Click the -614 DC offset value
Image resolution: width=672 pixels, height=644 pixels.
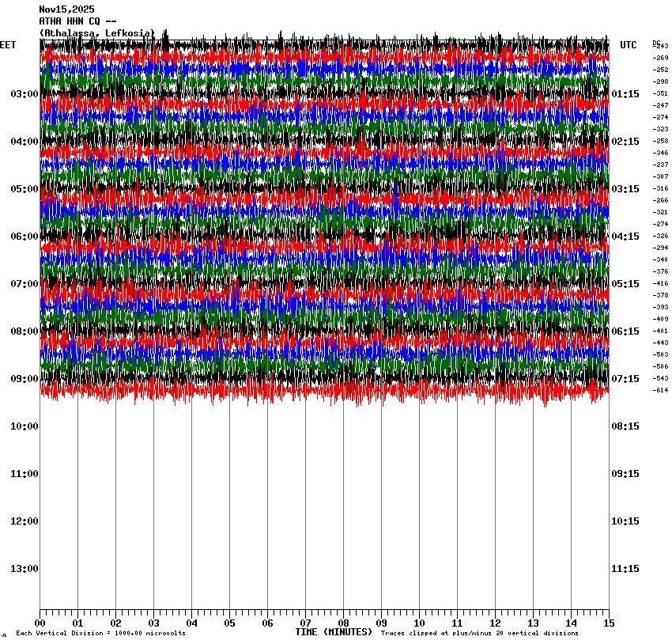(660, 390)
